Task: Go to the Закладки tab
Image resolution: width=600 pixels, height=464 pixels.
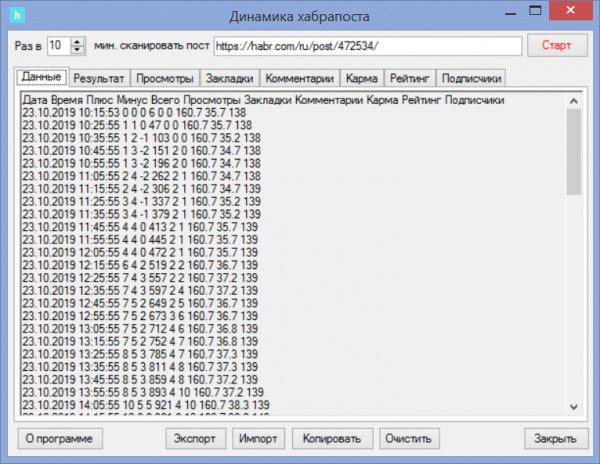Action: pos(230,77)
